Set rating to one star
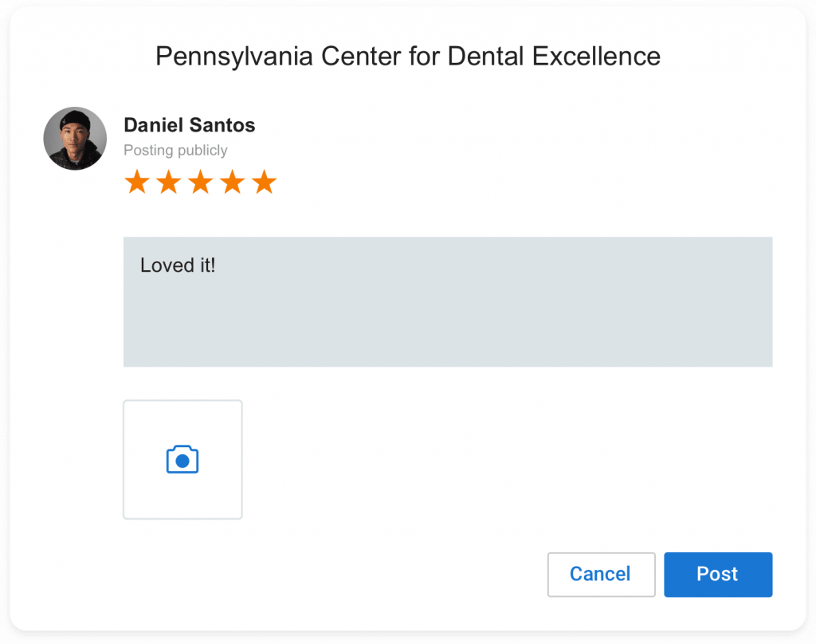The width and height of the screenshot is (816, 644). click(137, 183)
